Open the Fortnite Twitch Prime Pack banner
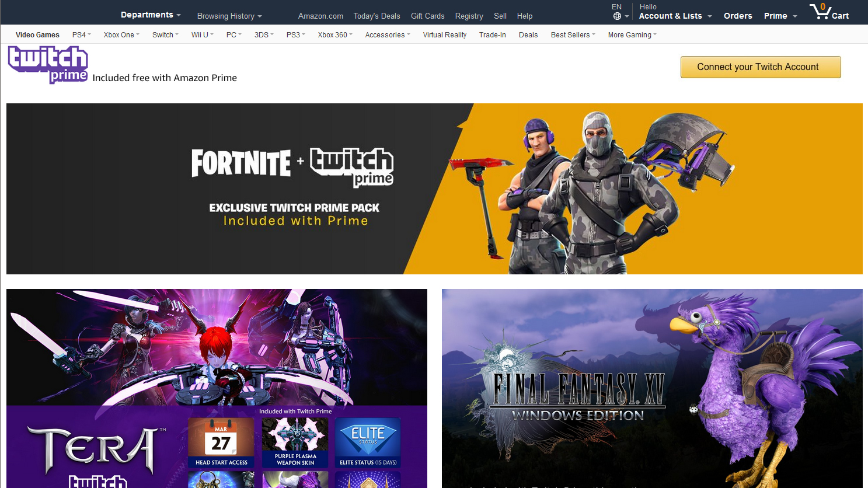868x488 pixels. (434, 189)
